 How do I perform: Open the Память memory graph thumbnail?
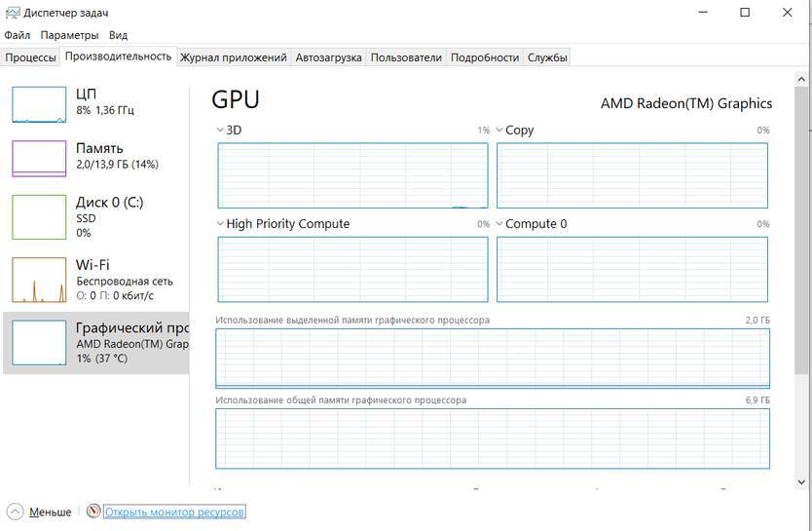point(39,158)
